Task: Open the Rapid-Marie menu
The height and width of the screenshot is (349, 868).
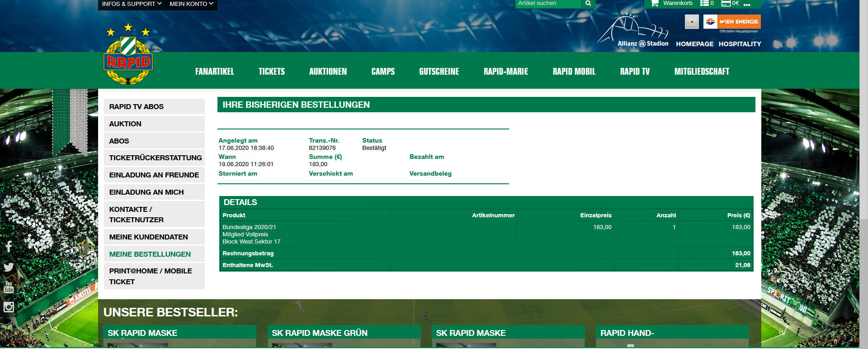Action: tap(506, 72)
